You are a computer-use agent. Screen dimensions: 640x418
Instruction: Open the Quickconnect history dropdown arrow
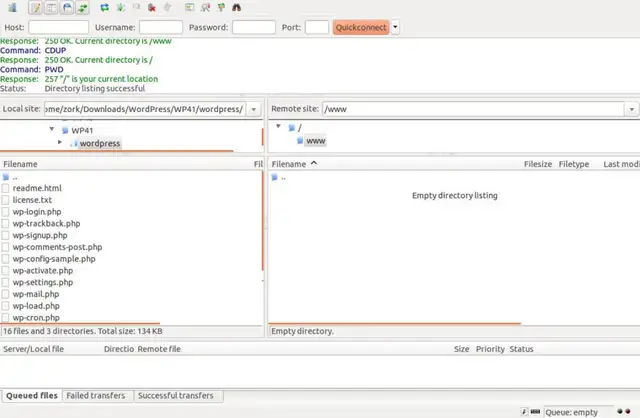395,27
